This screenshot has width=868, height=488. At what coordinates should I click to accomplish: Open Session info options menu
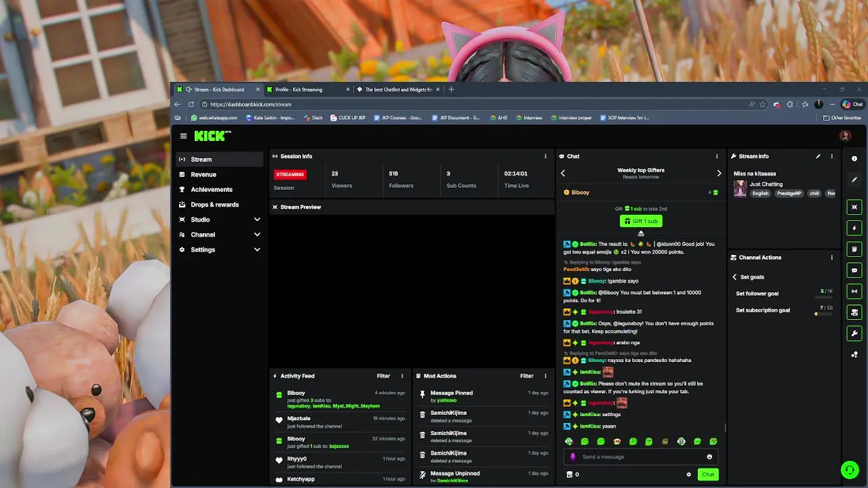coord(545,157)
